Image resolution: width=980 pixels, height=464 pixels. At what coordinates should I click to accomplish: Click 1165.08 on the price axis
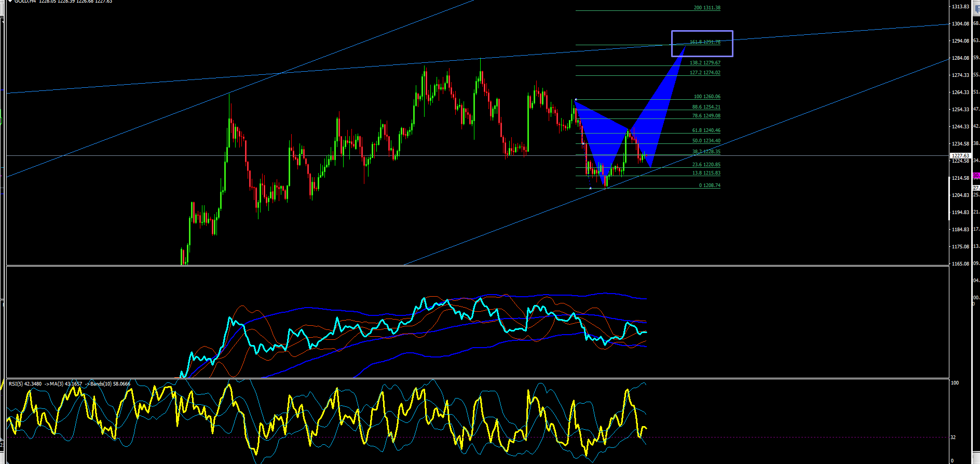[960, 264]
